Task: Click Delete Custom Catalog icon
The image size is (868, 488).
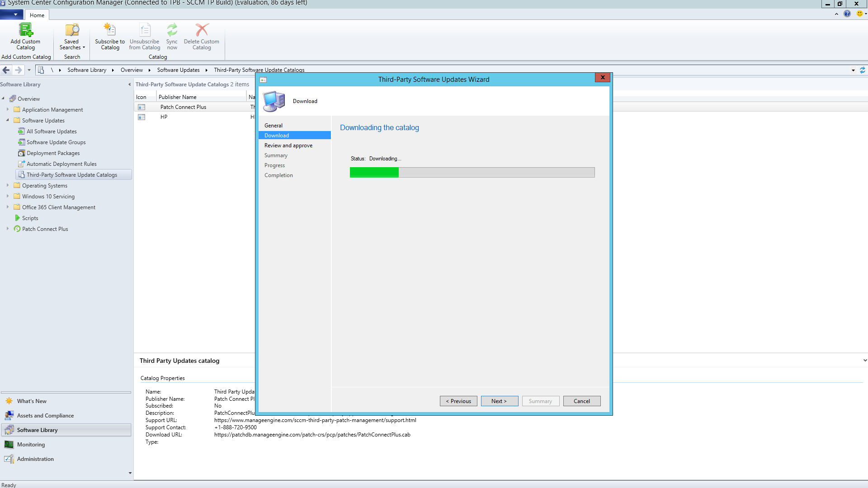Action: (x=202, y=30)
